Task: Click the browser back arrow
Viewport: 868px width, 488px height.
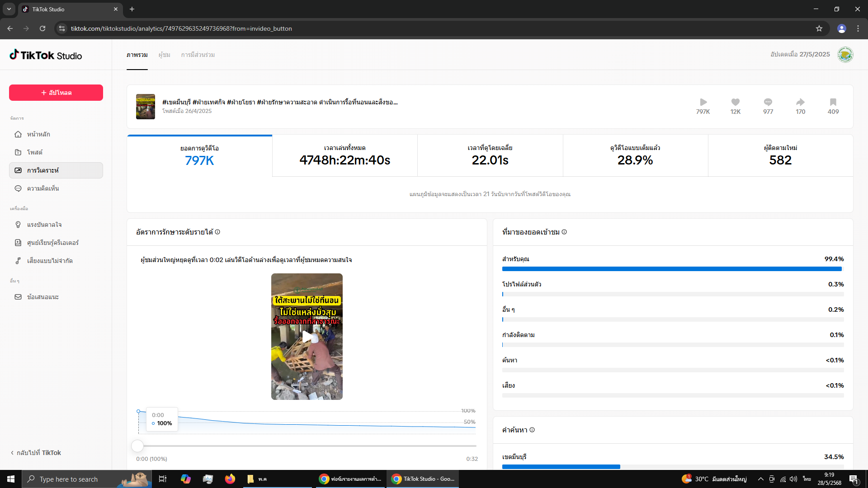Action: 10,28
